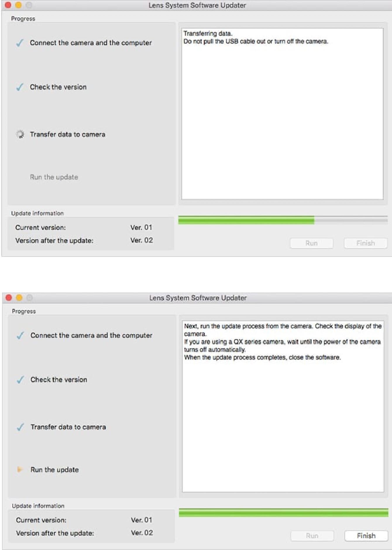This screenshot has width=392, height=550.
Task: Click the Transfer data to camera checkmark in lower window
Action: tap(20, 427)
